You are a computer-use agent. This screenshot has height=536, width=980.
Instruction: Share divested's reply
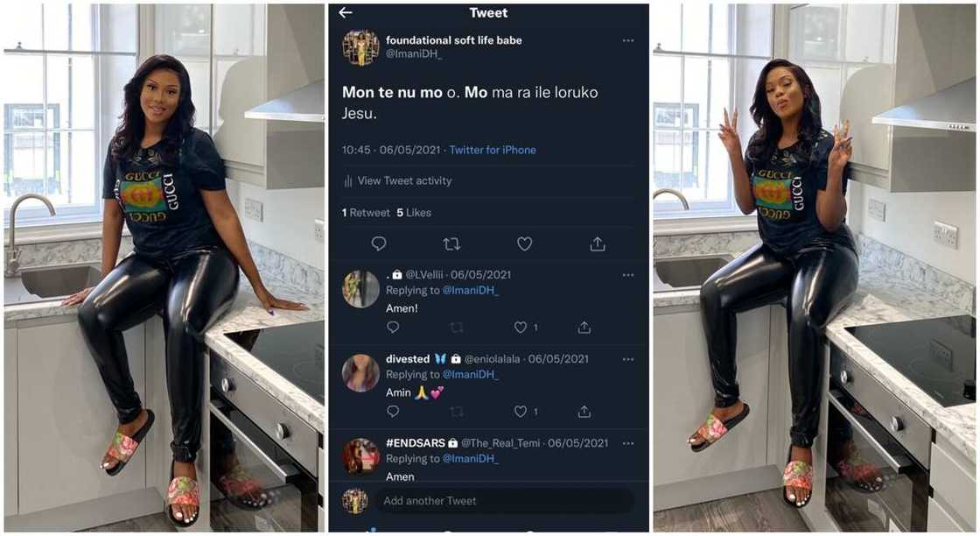584,412
